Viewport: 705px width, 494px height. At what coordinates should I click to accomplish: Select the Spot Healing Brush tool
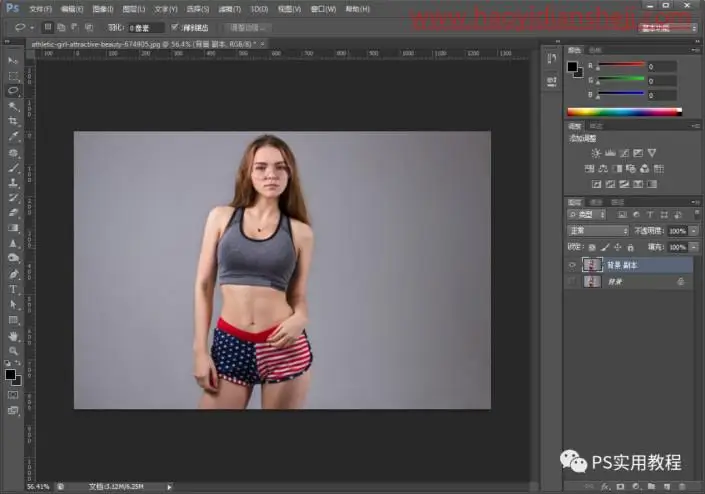[x=13, y=153]
